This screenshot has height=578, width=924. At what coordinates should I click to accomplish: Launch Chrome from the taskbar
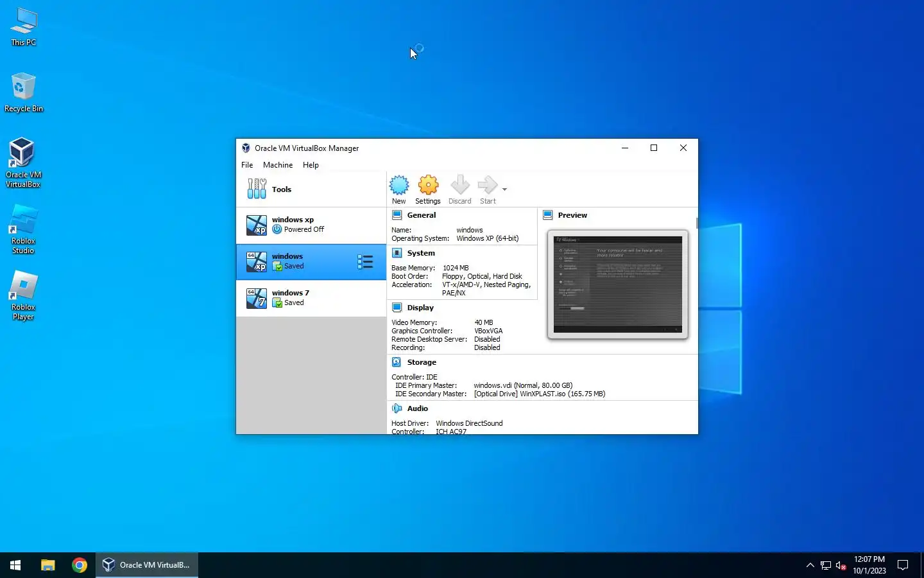(x=80, y=565)
